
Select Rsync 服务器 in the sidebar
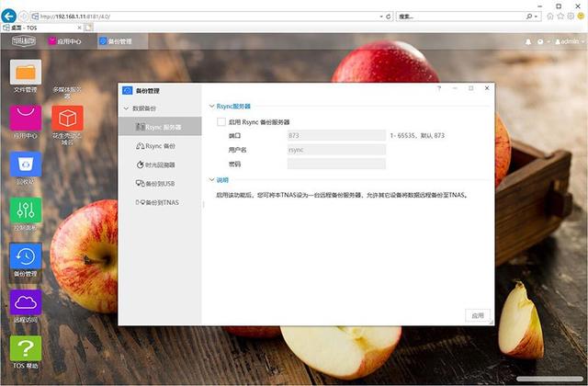[x=160, y=127]
